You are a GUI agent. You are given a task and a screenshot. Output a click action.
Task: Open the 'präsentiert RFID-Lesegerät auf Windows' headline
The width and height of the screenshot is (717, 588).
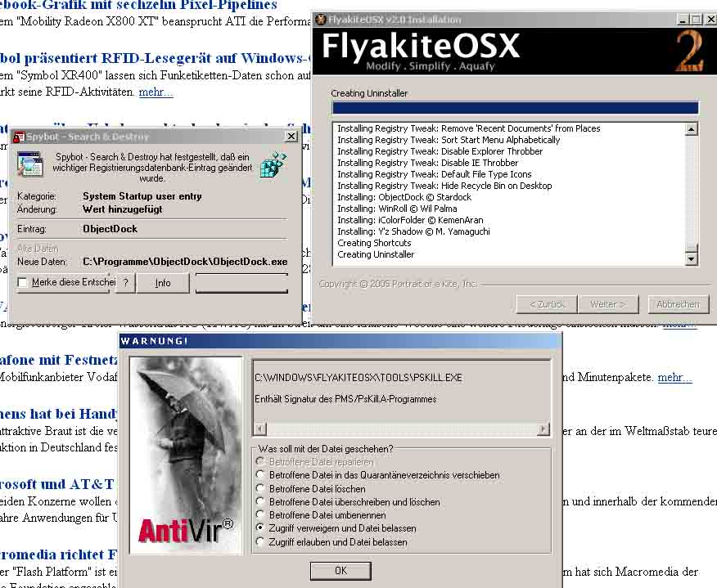pyautogui.click(x=155, y=58)
